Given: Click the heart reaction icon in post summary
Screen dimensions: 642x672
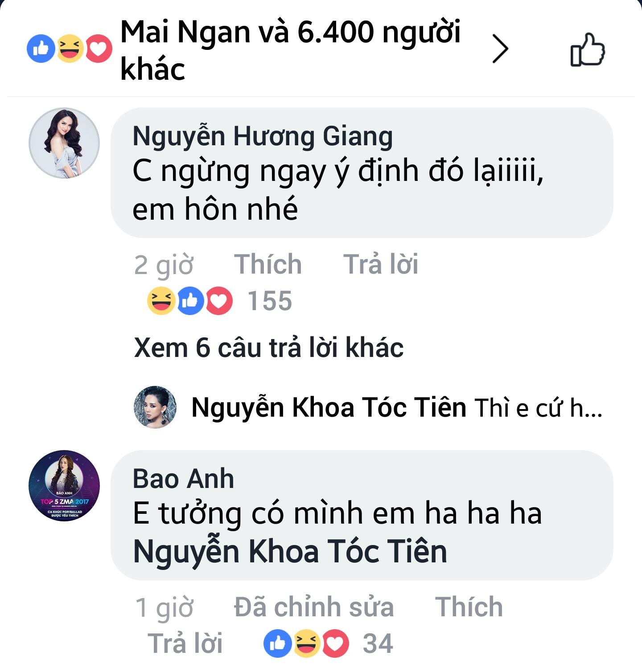Looking at the screenshot, I should (x=99, y=49).
